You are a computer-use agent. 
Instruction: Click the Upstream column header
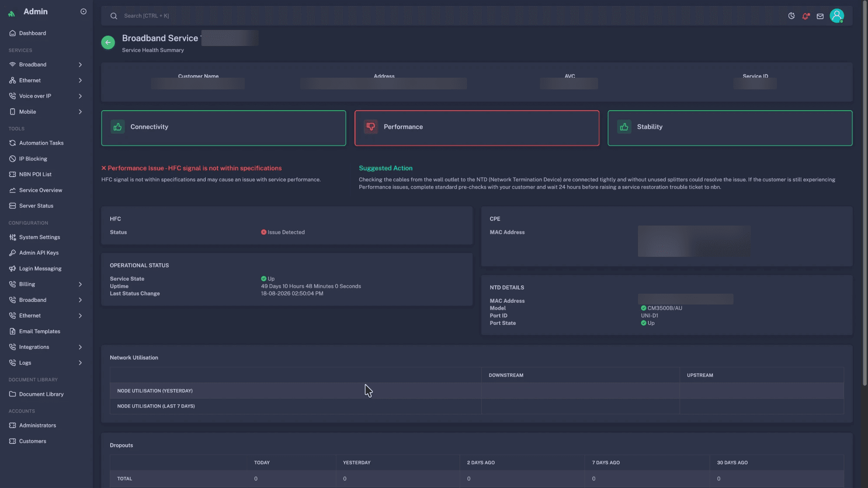coord(700,375)
